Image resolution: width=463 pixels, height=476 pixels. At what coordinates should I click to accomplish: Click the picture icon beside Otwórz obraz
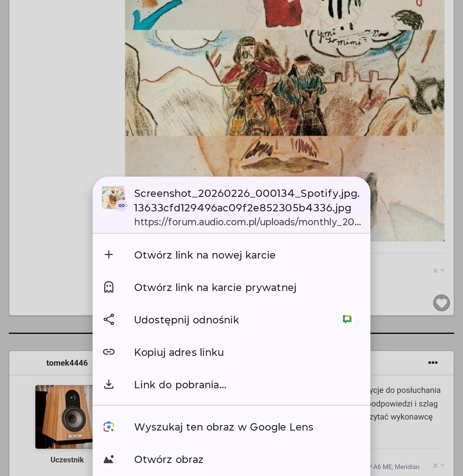(x=109, y=459)
